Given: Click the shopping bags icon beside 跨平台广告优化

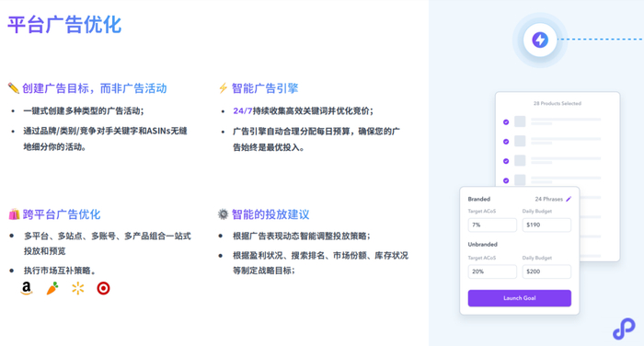Looking at the screenshot, I should click(x=14, y=214).
